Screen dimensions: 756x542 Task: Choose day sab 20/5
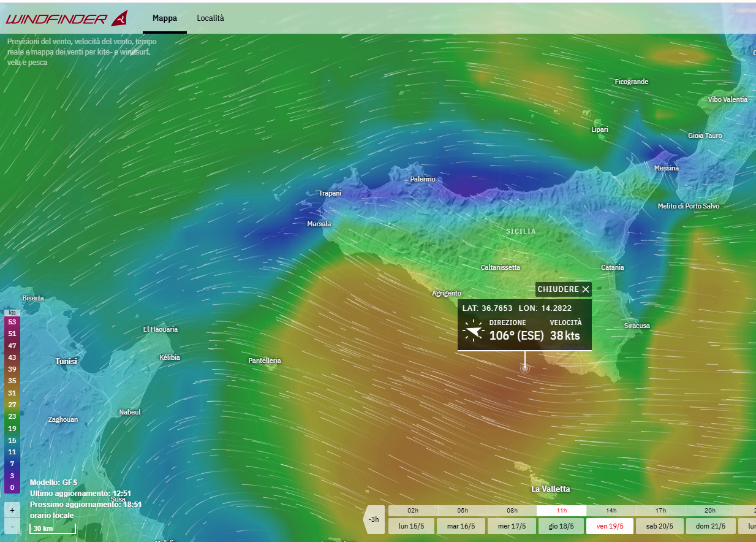pyautogui.click(x=660, y=526)
